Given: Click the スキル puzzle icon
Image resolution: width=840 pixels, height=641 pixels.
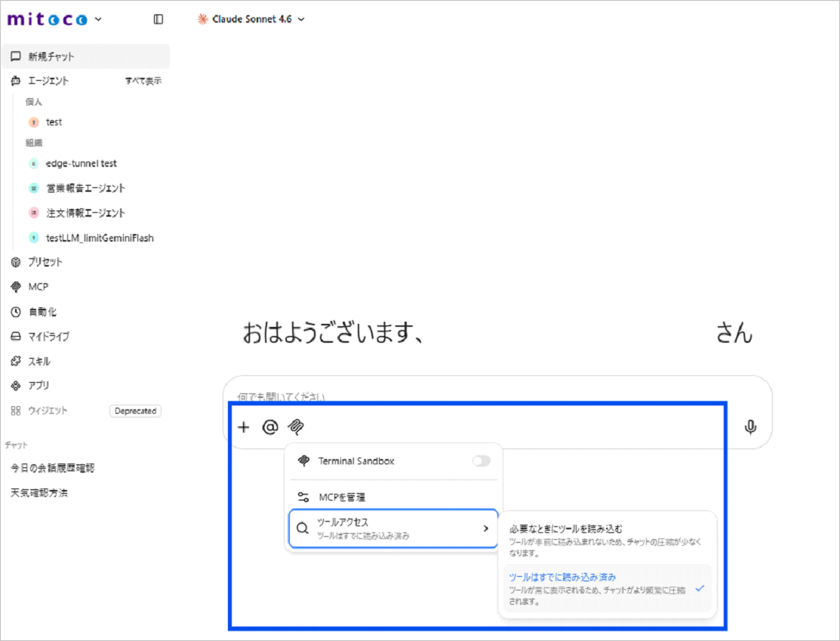Looking at the screenshot, I should click(x=16, y=361).
